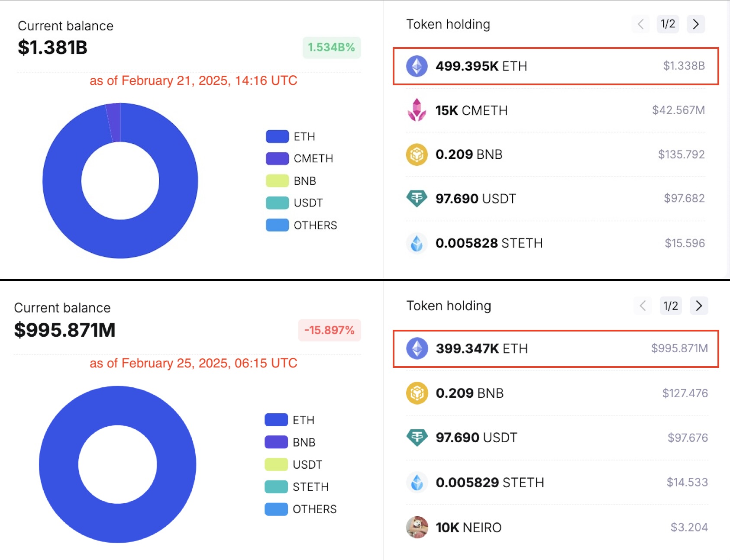The image size is (730, 560).
Task: Click the STETH icon in top token list
Action: pos(417,243)
